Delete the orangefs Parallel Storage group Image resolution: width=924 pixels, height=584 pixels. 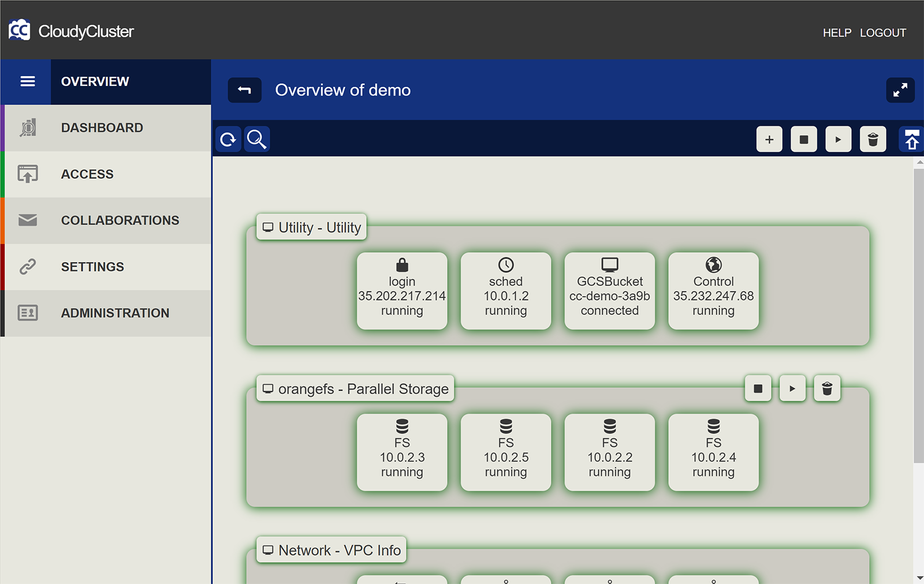coord(827,388)
